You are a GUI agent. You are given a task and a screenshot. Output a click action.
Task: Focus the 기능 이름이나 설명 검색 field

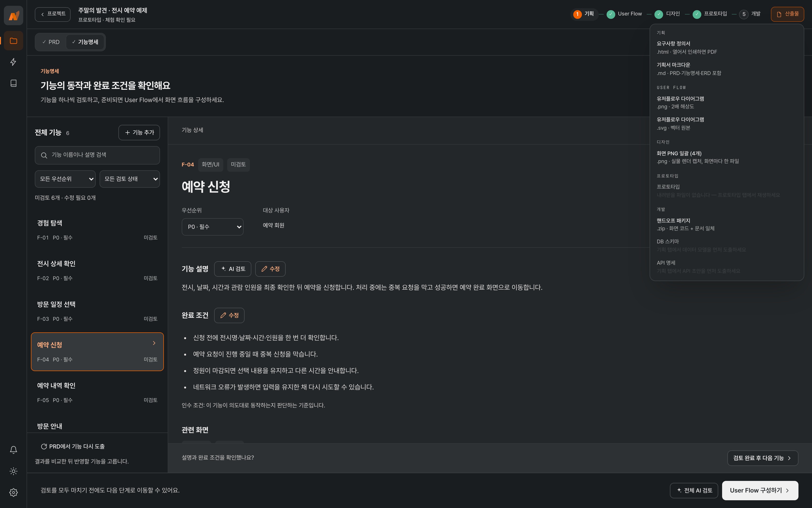pos(97,155)
